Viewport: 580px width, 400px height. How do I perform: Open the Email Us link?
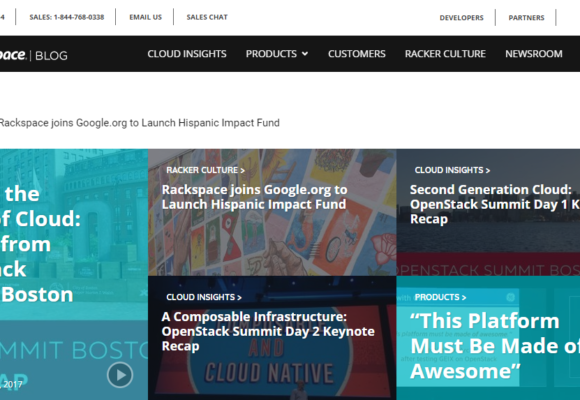coord(145,17)
